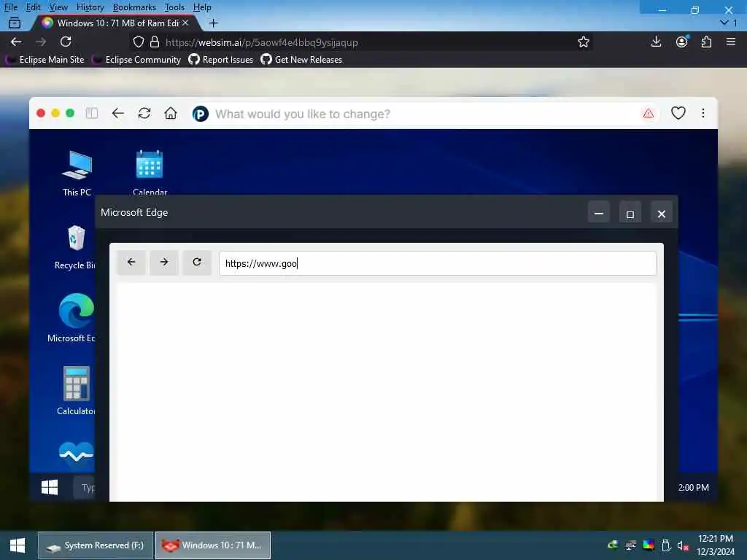Click the simulated clock showing 2:00 PM
This screenshot has width=747, height=560.
click(694, 488)
